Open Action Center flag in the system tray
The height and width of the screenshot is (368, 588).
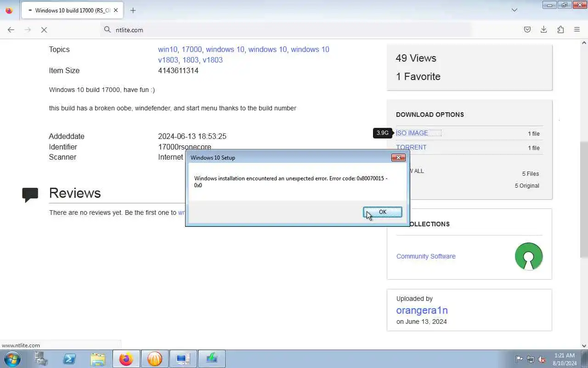pyautogui.click(x=519, y=359)
